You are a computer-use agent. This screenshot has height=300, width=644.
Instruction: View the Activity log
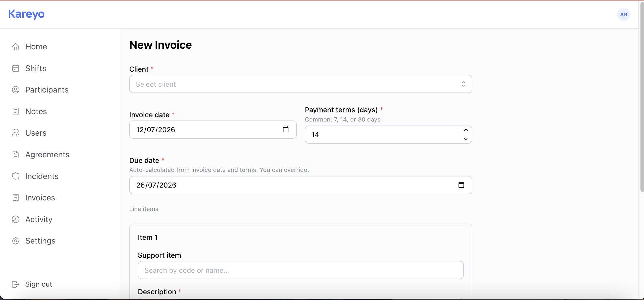point(39,219)
